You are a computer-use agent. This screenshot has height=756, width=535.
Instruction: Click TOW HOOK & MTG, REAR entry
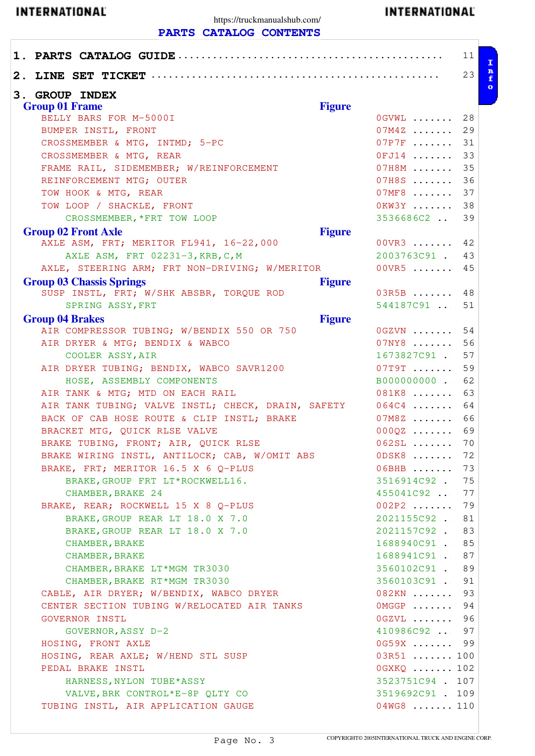(102, 193)
